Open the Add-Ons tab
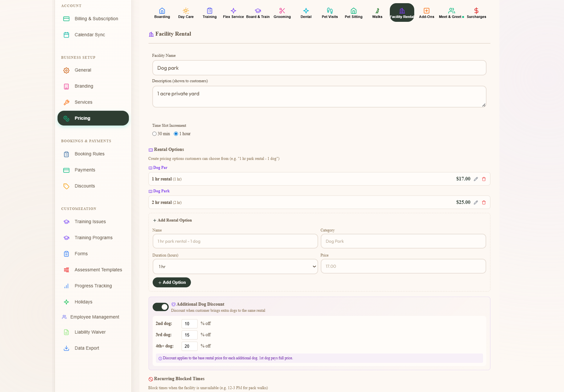 coord(427,13)
